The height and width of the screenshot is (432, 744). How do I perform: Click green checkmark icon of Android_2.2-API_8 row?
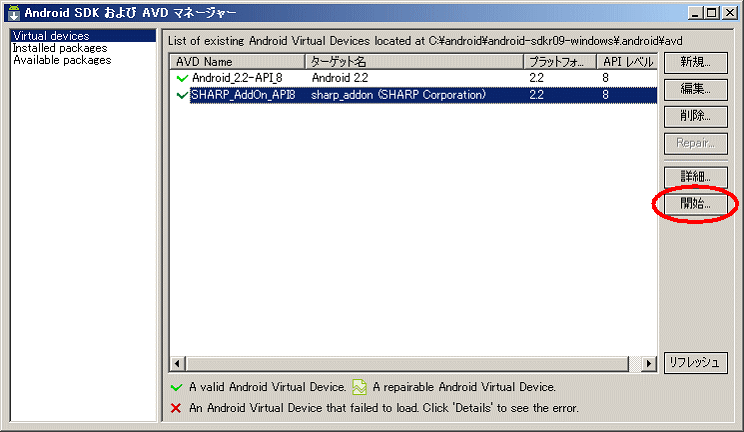coord(182,78)
